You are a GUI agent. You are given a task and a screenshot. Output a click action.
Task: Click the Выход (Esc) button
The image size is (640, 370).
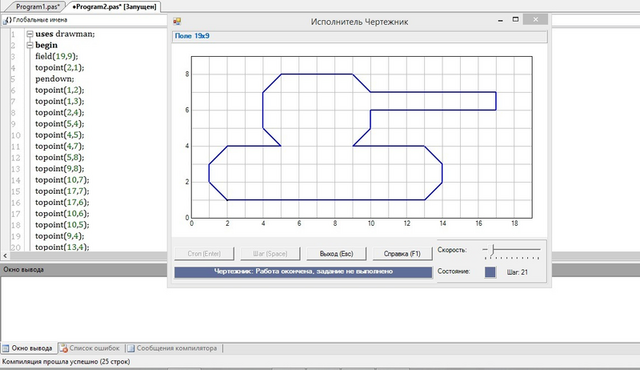click(x=336, y=253)
